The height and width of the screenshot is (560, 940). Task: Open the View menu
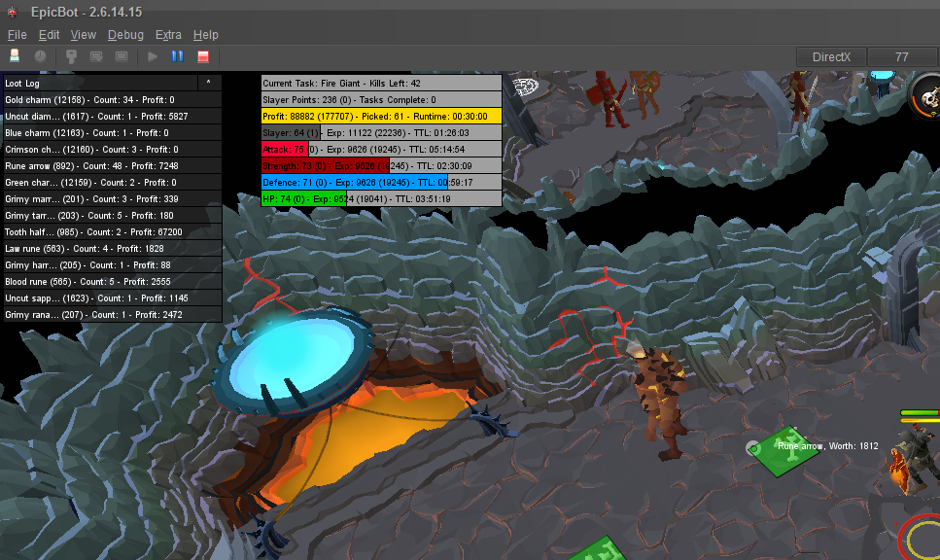[84, 35]
